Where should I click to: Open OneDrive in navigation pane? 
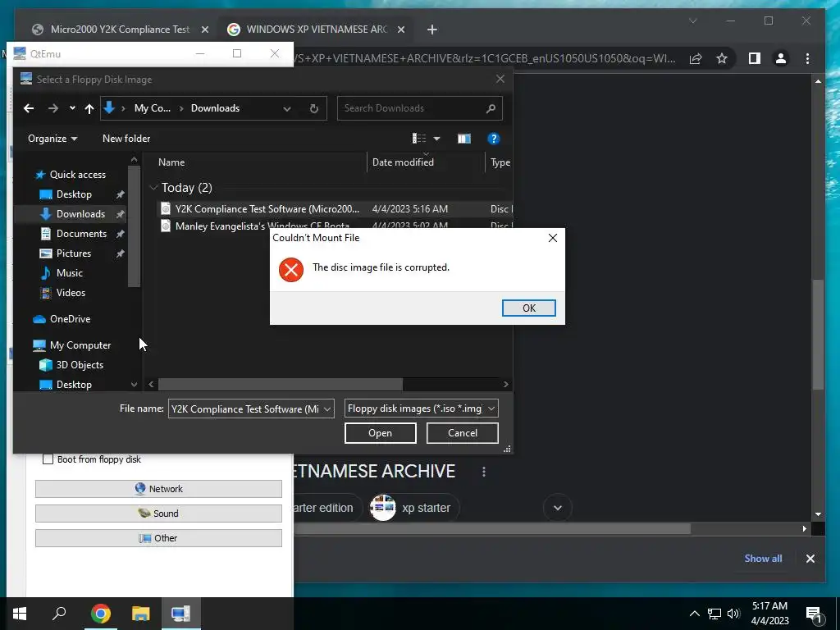pos(70,319)
